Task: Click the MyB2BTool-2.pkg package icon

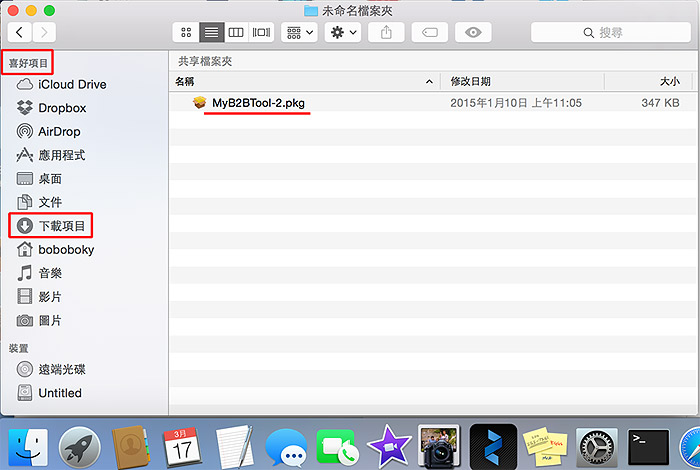Action: pyautogui.click(x=200, y=103)
